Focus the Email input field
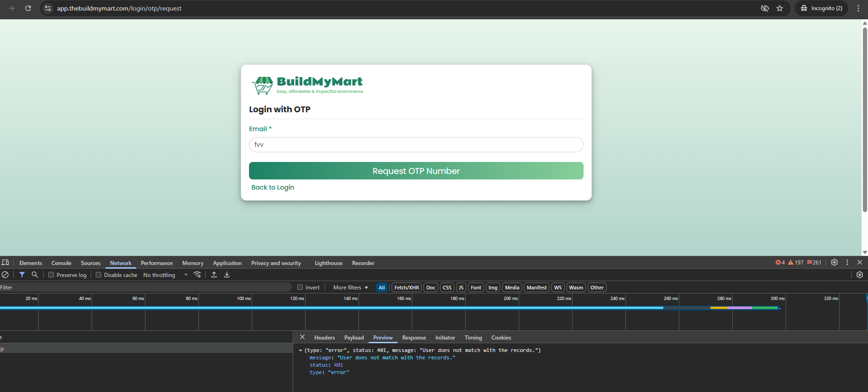 416,144
